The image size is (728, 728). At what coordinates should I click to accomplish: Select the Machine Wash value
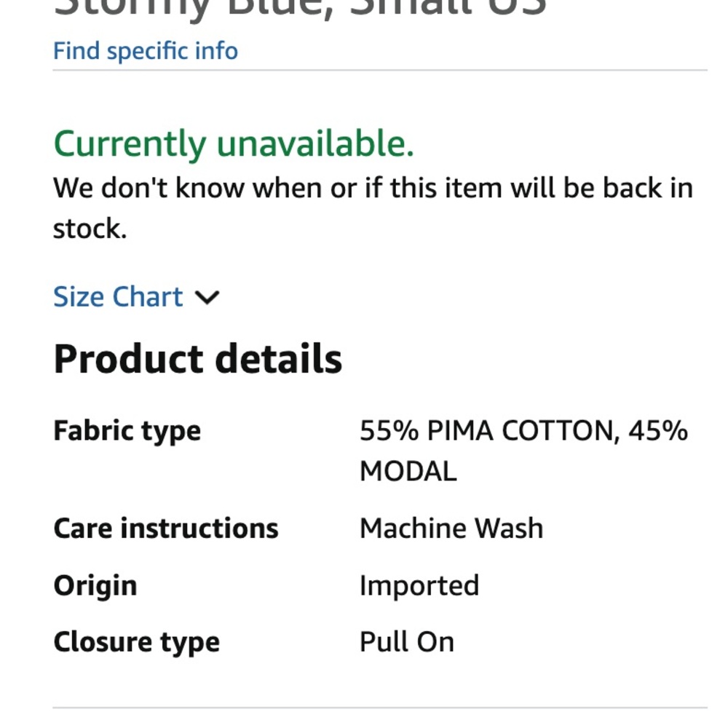point(451,528)
